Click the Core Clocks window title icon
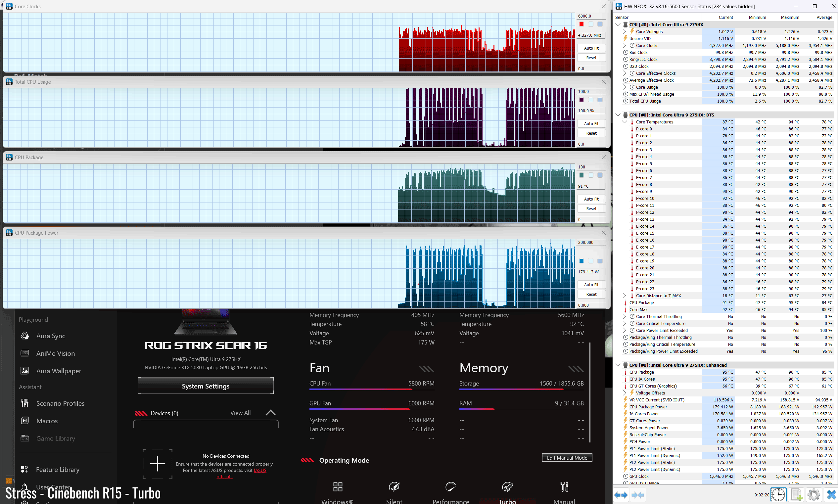The image size is (838, 504). pos(9,6)
